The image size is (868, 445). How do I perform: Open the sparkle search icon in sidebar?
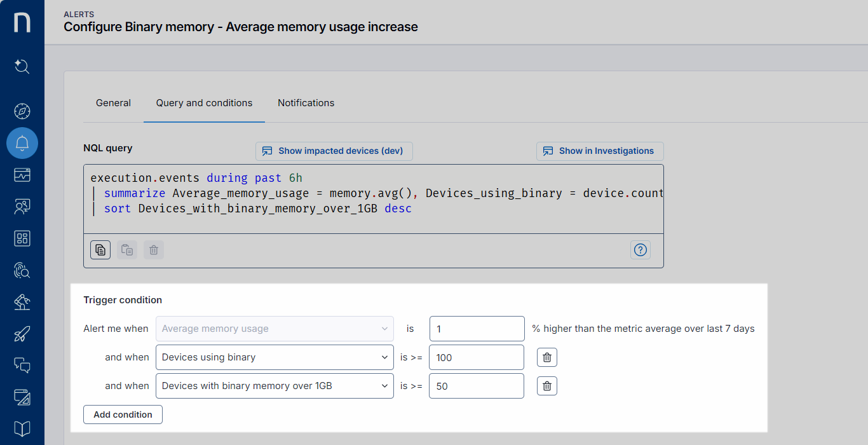point(22,66)
